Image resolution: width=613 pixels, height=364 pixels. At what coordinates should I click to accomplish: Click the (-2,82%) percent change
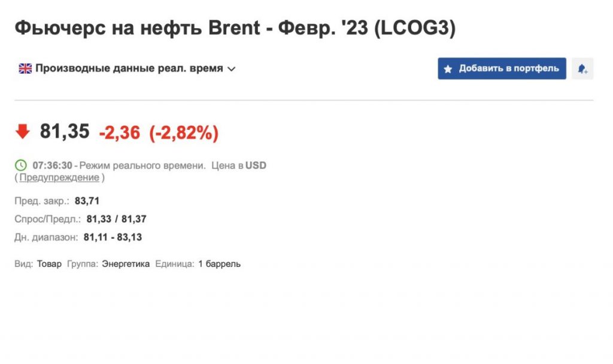click(184, 133)
